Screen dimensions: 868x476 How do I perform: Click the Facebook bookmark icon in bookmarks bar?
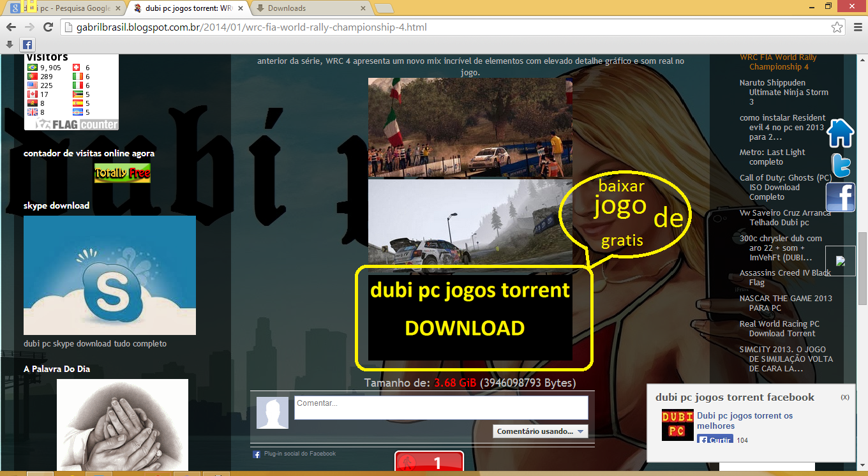coord(27,45)
